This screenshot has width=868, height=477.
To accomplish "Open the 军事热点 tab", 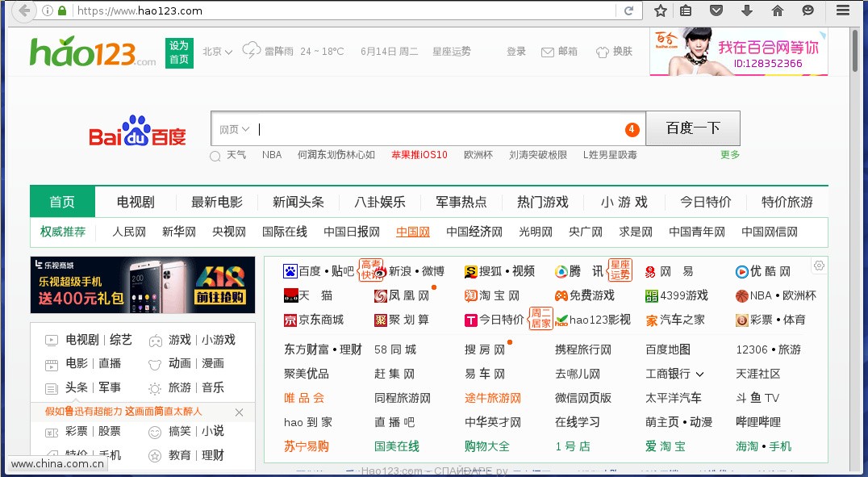I will pos(461,203).
